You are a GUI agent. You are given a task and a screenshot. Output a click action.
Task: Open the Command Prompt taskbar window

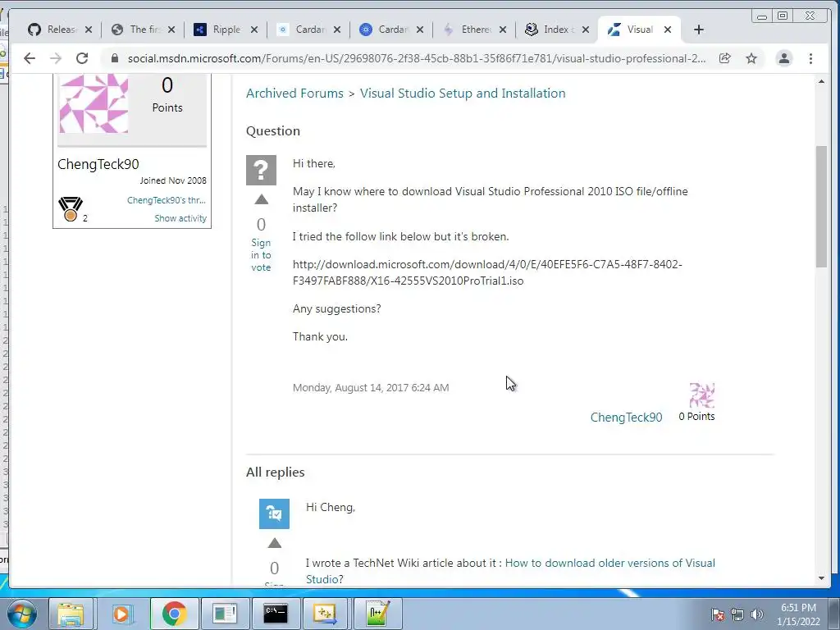(x=276, y=614)
